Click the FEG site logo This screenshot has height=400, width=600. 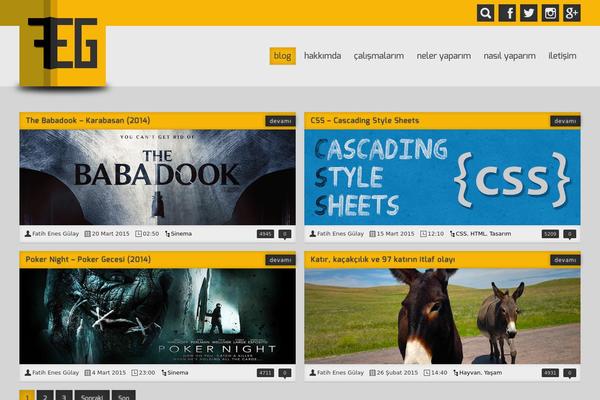63,44
